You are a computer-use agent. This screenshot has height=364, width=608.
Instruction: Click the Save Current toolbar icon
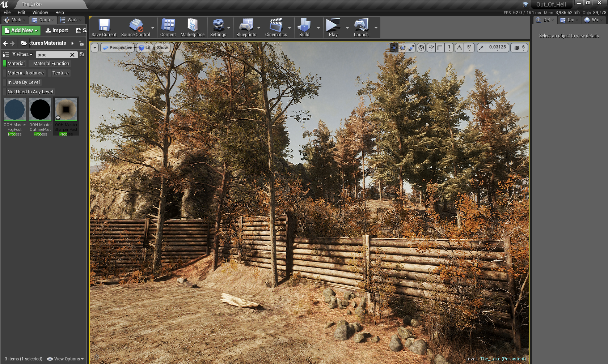coord(104,28)
